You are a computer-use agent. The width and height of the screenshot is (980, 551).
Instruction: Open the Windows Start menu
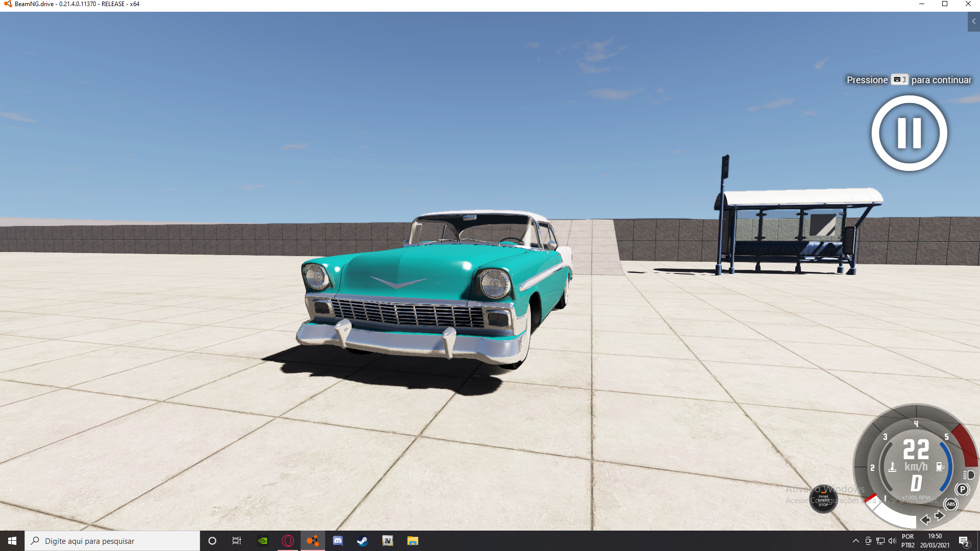pos(12,541)
